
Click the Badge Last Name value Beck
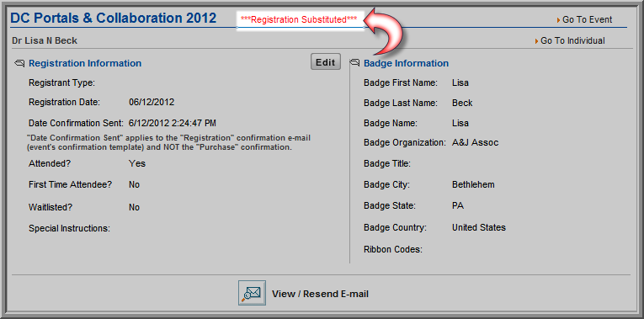462,103
